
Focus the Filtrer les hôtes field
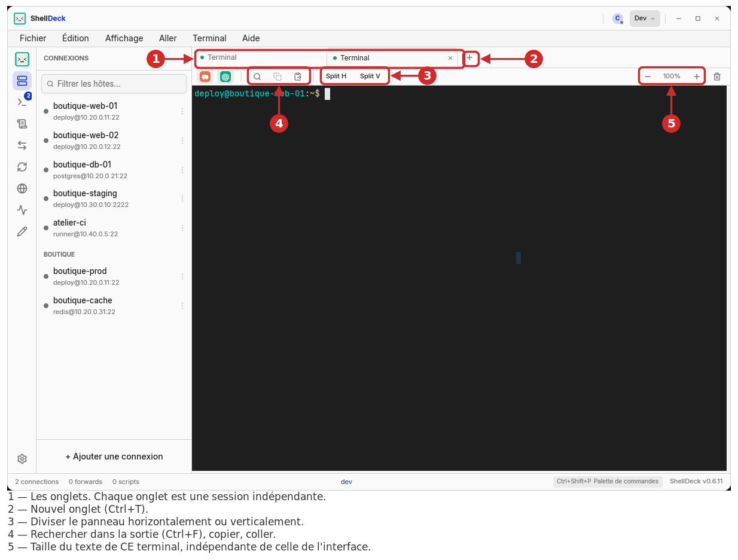tap(114, 84)
